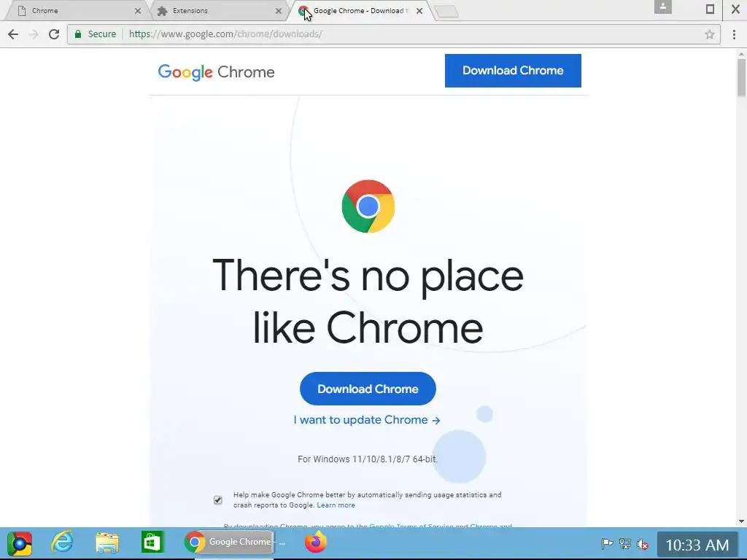Click the Google Chrome logo in header

pos(216,72)
